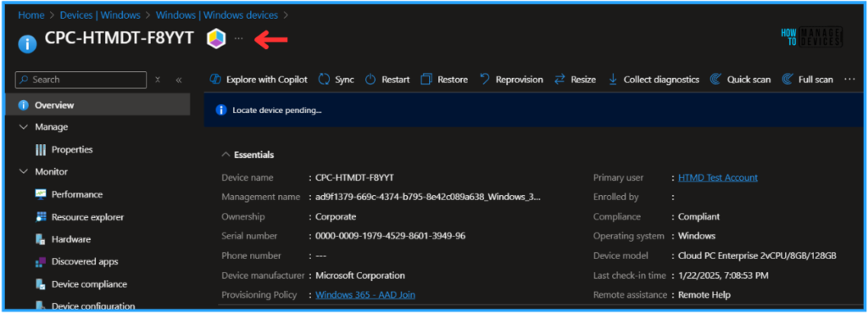Click the Copilot hexagon icon beside device title
868x313 pixels.
(216, 39)
